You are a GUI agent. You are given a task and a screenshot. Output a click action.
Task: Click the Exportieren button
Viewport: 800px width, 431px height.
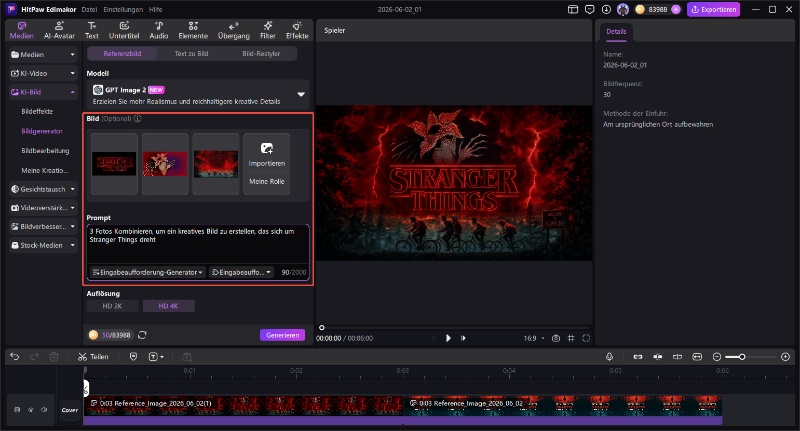click(713, 9)
